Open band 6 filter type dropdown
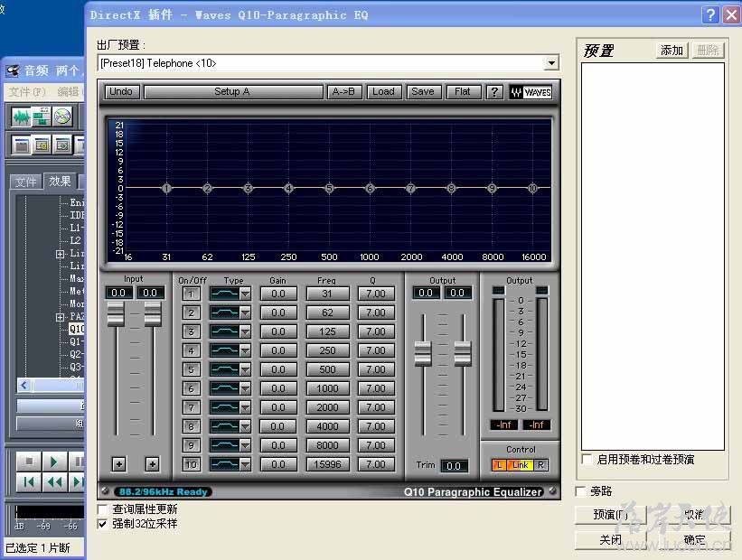This screenshot has width=742, height=560. pos(245,388)
